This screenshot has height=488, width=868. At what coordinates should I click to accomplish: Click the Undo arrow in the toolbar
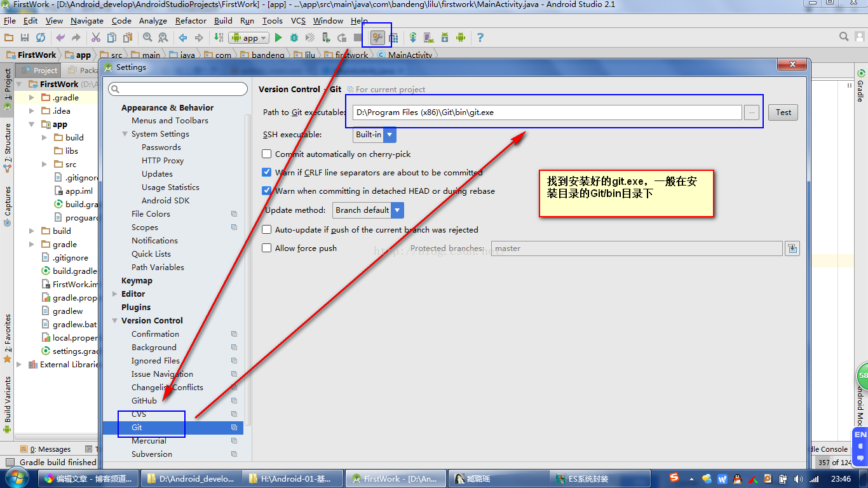pos(60,37)
